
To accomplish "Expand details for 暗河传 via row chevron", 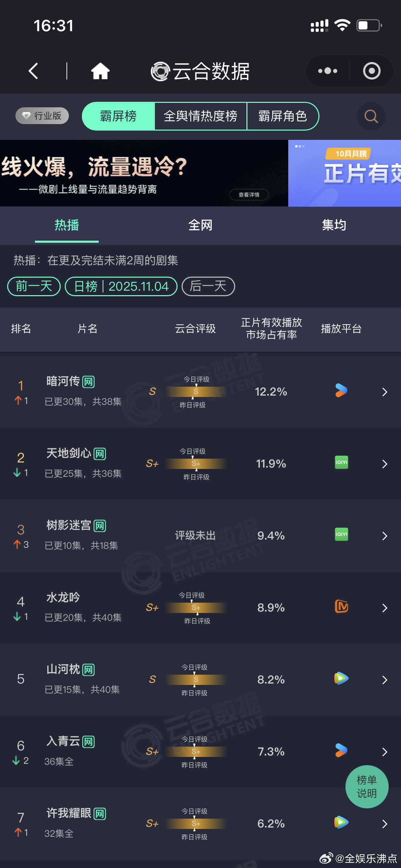I will point(385,392).
